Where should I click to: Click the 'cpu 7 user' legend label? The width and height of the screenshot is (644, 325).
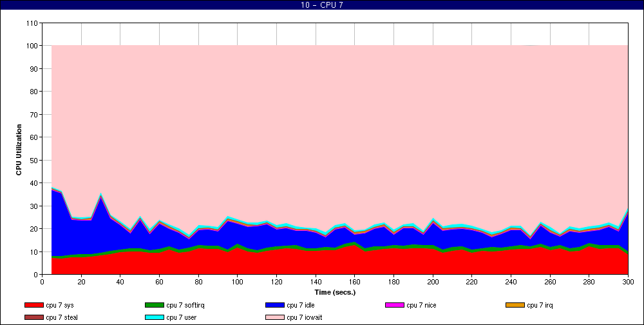(182, 318)
